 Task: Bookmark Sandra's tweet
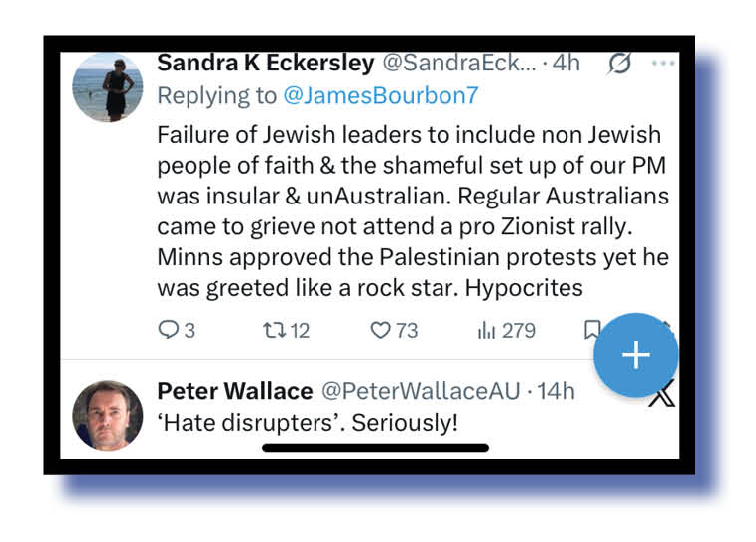(590, 329)
